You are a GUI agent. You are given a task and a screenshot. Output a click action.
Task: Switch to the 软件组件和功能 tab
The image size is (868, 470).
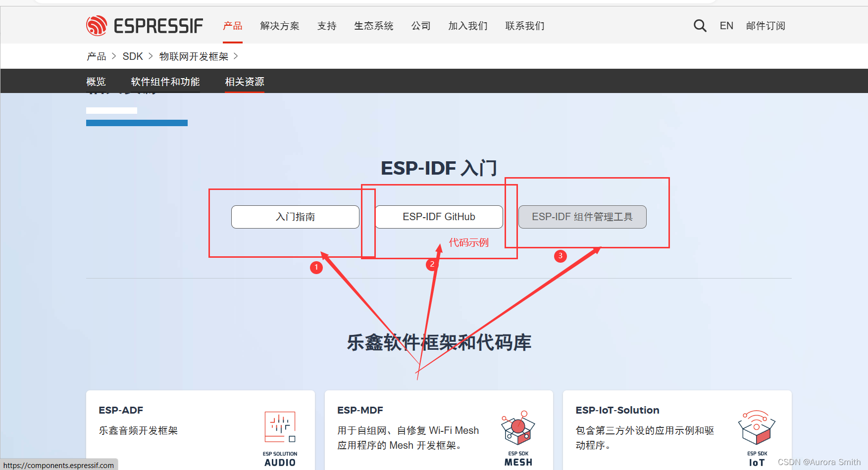pyautogui.click(x=165, y=82)
